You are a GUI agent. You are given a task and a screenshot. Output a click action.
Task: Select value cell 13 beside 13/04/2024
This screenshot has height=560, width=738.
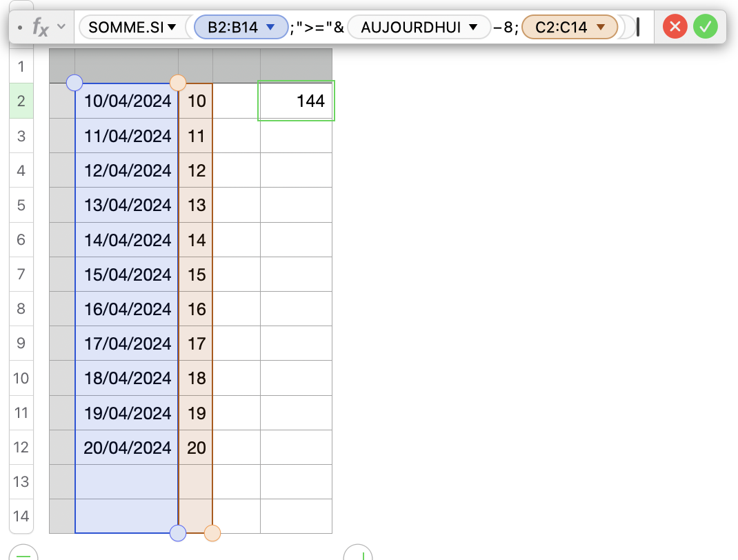196,205
